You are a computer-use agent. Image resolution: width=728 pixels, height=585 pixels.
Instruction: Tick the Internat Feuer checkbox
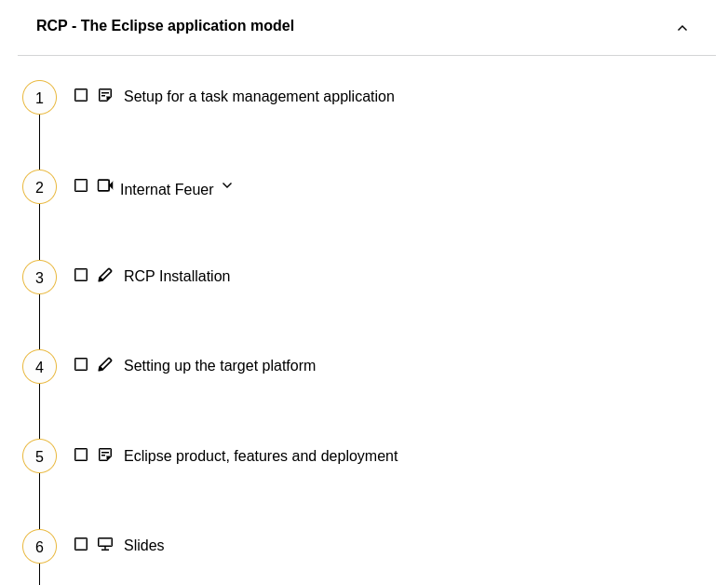81,185
